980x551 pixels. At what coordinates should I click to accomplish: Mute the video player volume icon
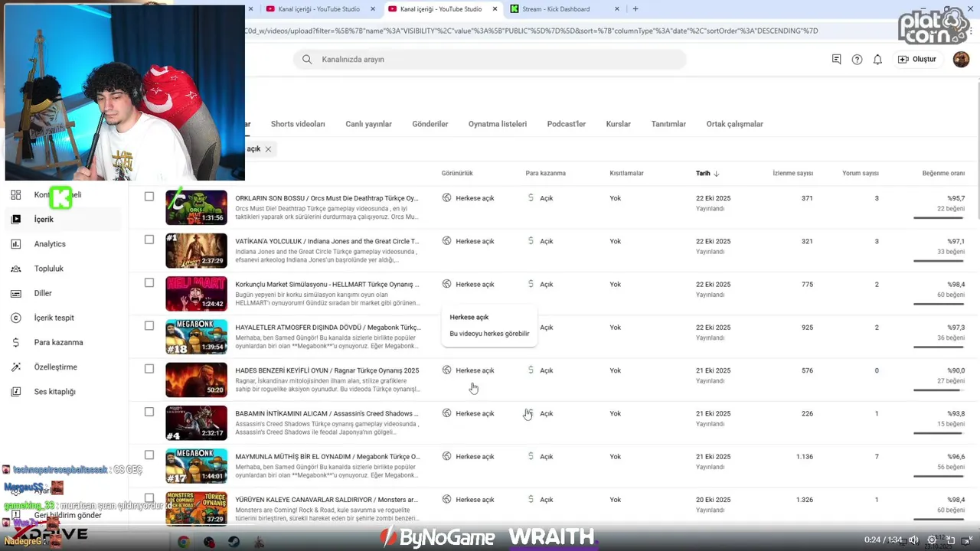(913, 540)
